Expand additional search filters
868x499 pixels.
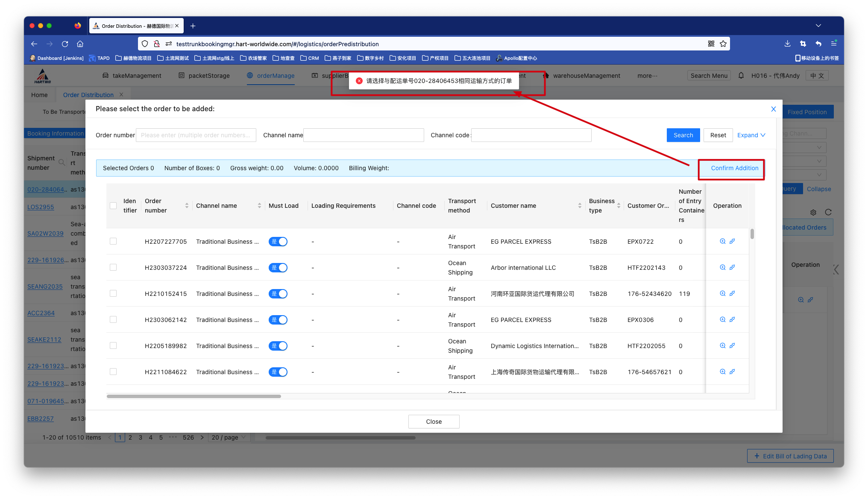pos(751,135)
